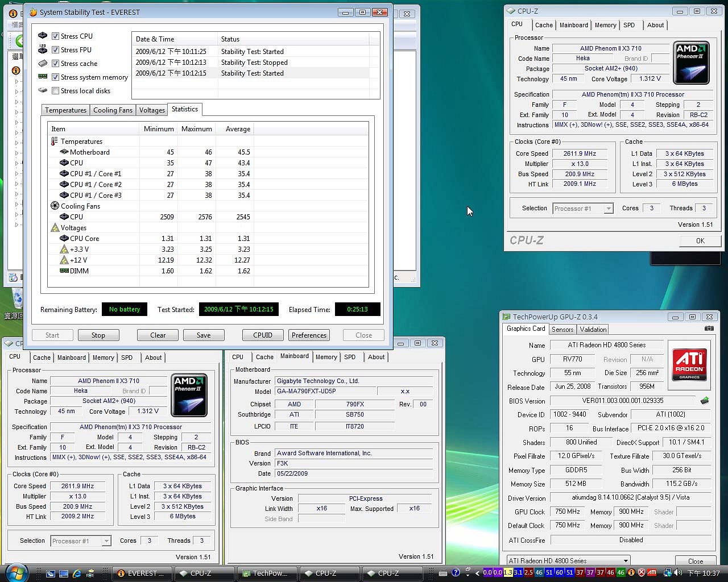
Task: Click the DIMM memory icon in Statistics
Action: pos(64,271)
